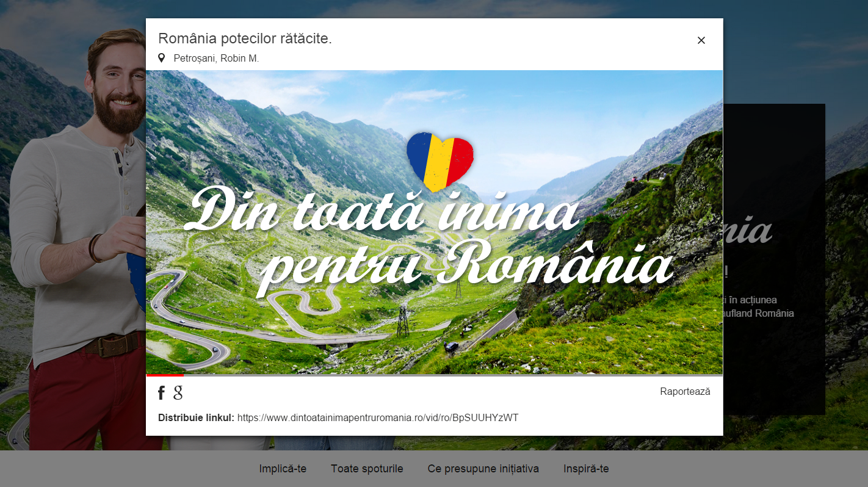868x487 pixels.
Task: Open the Implică-te menu item
Action: point(283,469)
